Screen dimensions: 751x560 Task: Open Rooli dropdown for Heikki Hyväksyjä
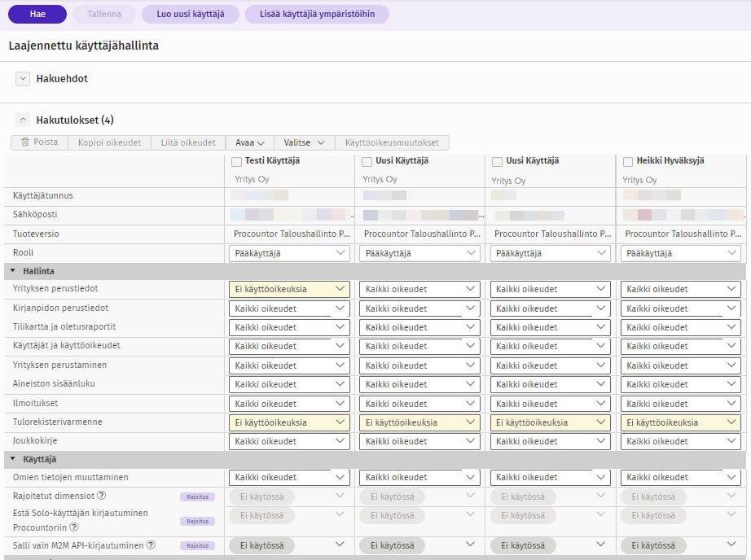tap(681, 253)
